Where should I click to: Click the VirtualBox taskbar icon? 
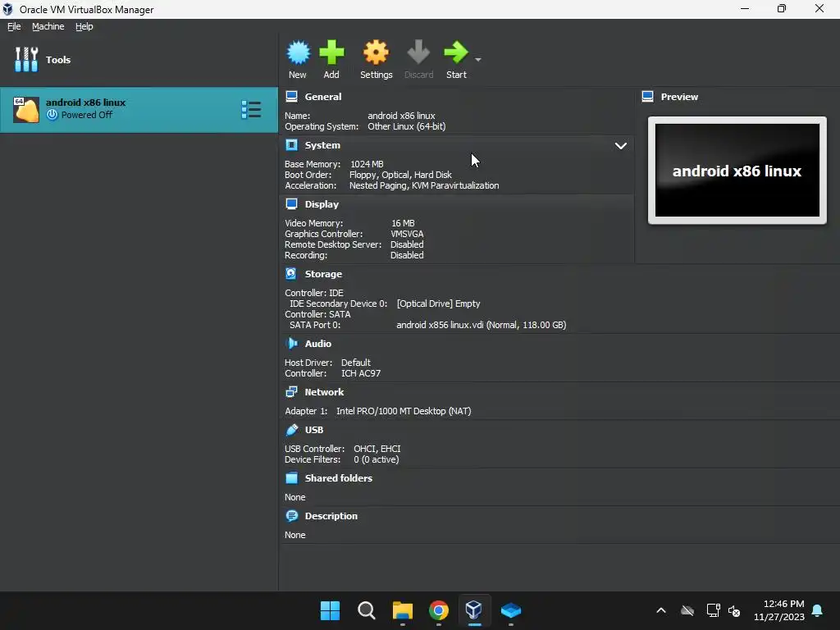click(x=474, y=610)
